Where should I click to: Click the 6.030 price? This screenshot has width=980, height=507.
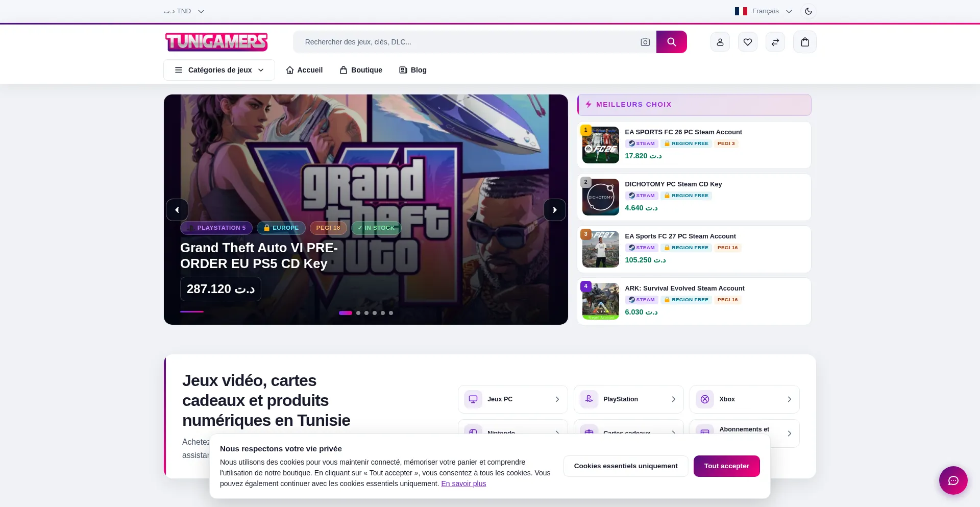pos(641,312)
